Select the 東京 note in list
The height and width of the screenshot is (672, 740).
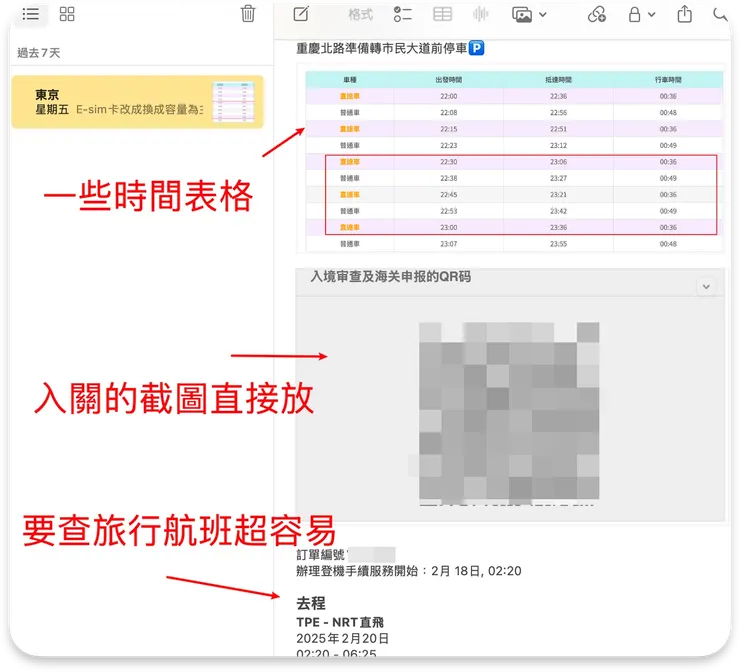[137, 102]
